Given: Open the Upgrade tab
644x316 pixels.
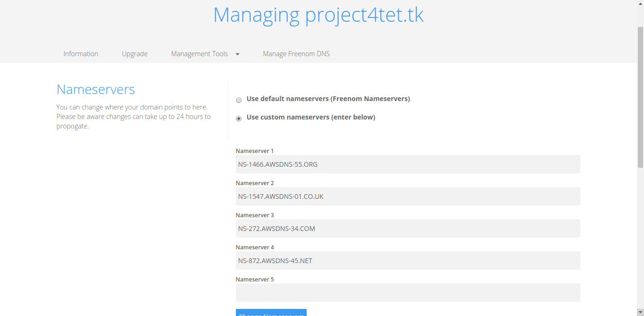Looking at the screenshot, I should tap(134, 54).
